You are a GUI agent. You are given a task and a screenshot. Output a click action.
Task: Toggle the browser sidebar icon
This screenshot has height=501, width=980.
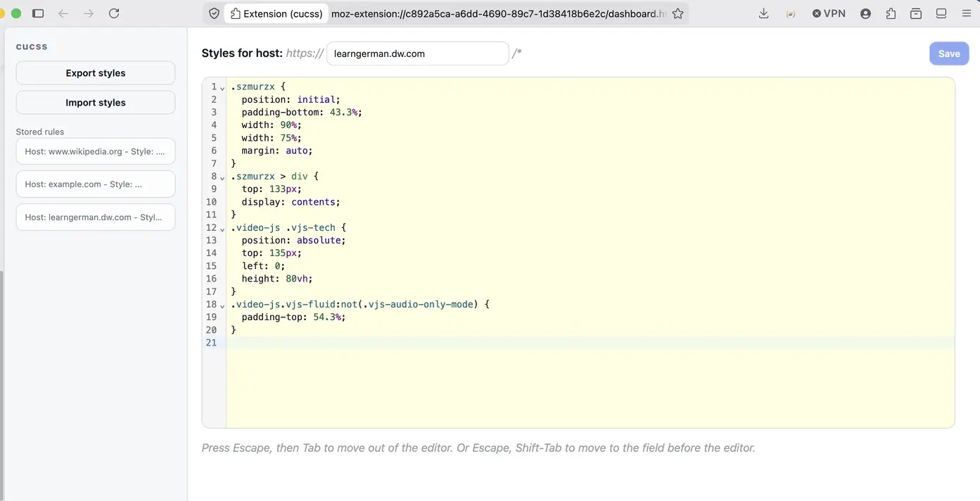pos(39,13)
